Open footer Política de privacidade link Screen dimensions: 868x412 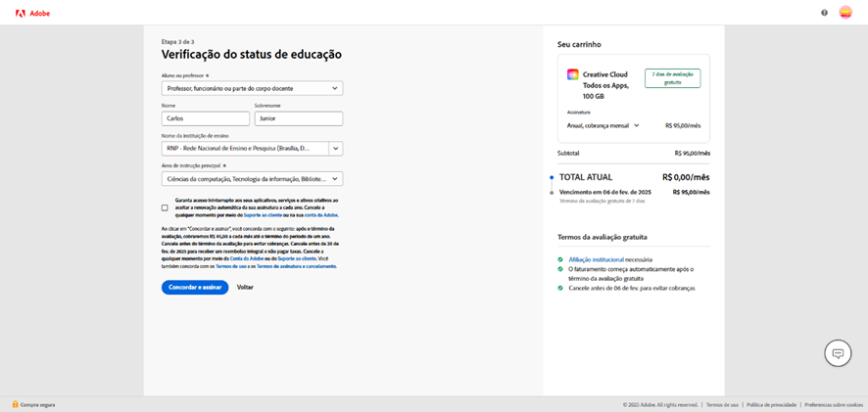771,405
